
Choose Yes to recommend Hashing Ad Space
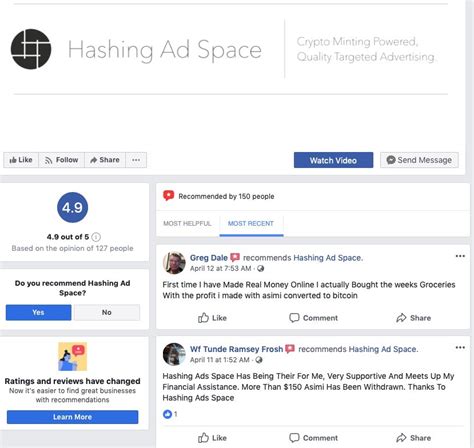coord(38,312)
